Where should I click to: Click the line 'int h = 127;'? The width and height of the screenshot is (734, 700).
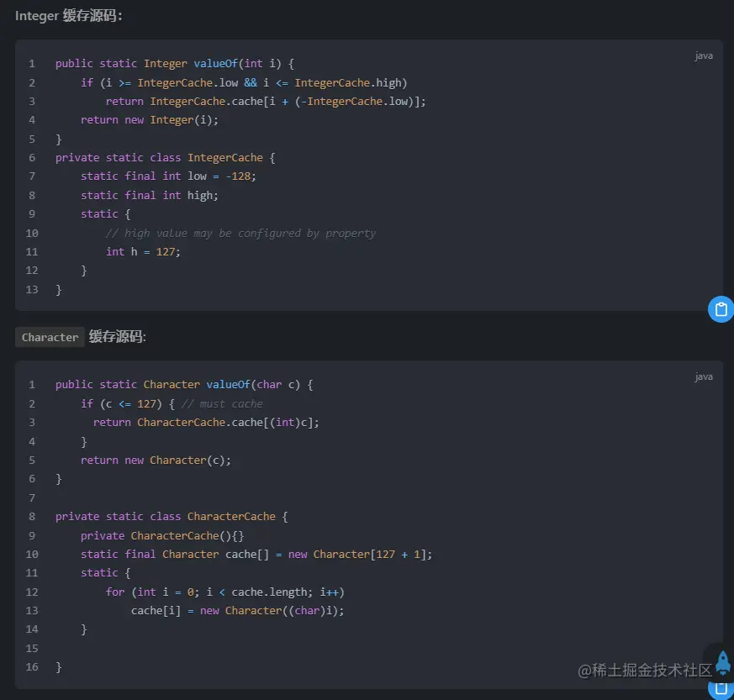(143, 252)
